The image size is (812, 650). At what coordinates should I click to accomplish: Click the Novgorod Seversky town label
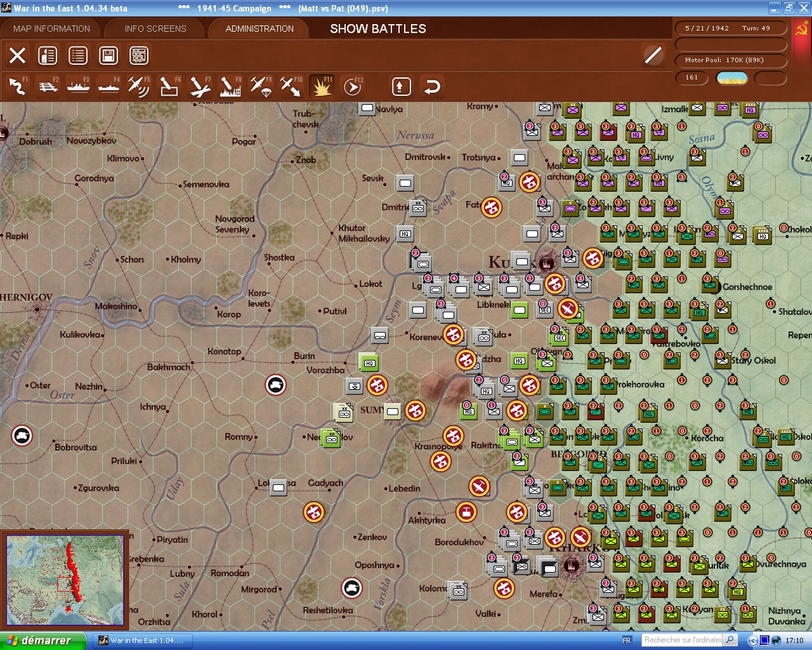[x=235, y=224]
